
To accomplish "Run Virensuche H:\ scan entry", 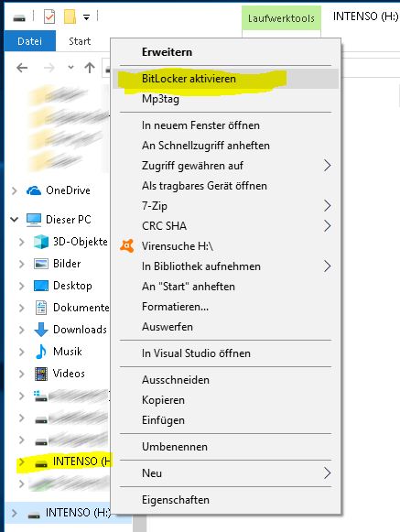I will [x=225, y=246].
